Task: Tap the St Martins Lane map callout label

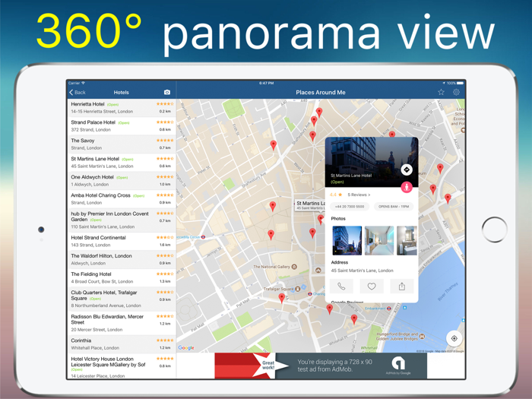Action: click(x=310, y=205)
